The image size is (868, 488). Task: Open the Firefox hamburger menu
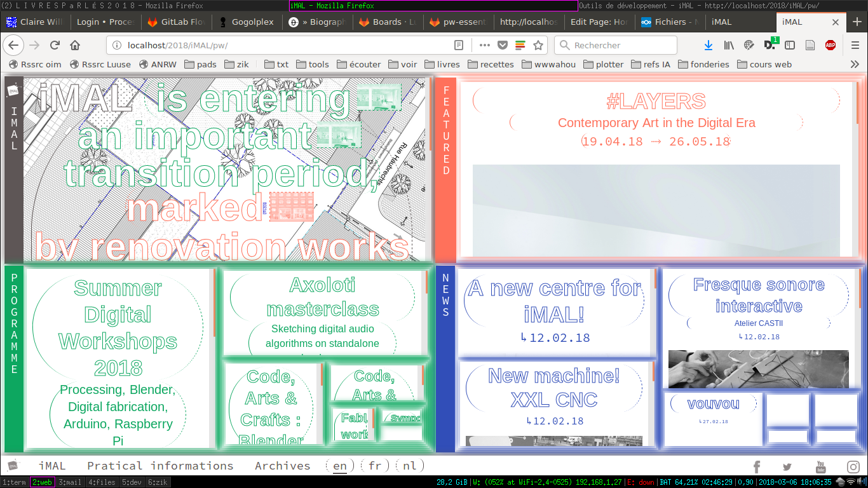click(x=855, y=45)
